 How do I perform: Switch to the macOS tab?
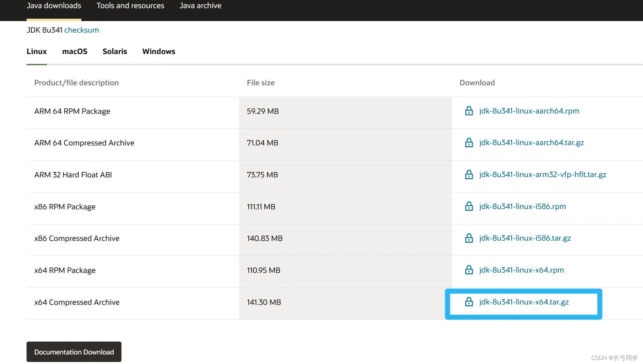click(x=75, y=51)
